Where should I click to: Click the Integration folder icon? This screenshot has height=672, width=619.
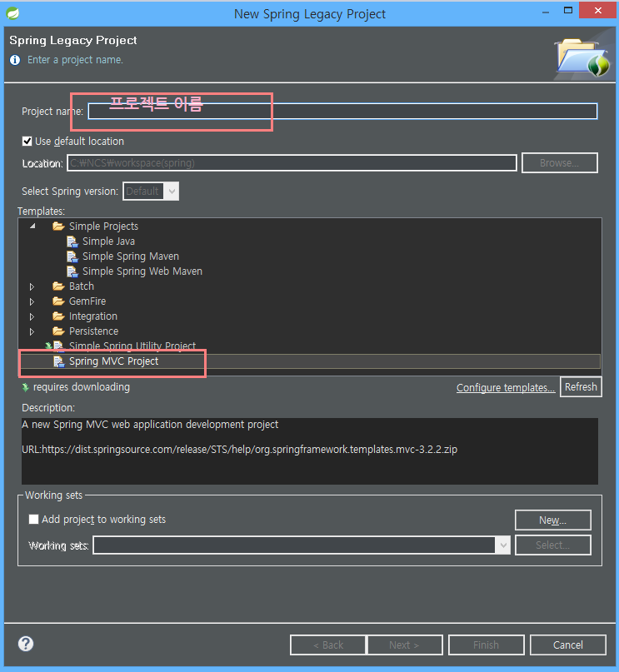coord(58,316)
